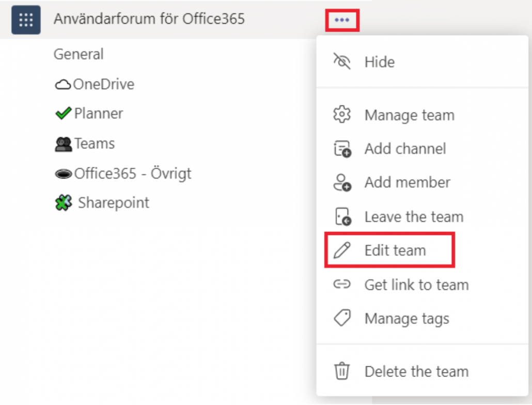Click the black oval icon beside Office365 - Övrigt
This screenshot has height=405, width=532.
(63, 174)
